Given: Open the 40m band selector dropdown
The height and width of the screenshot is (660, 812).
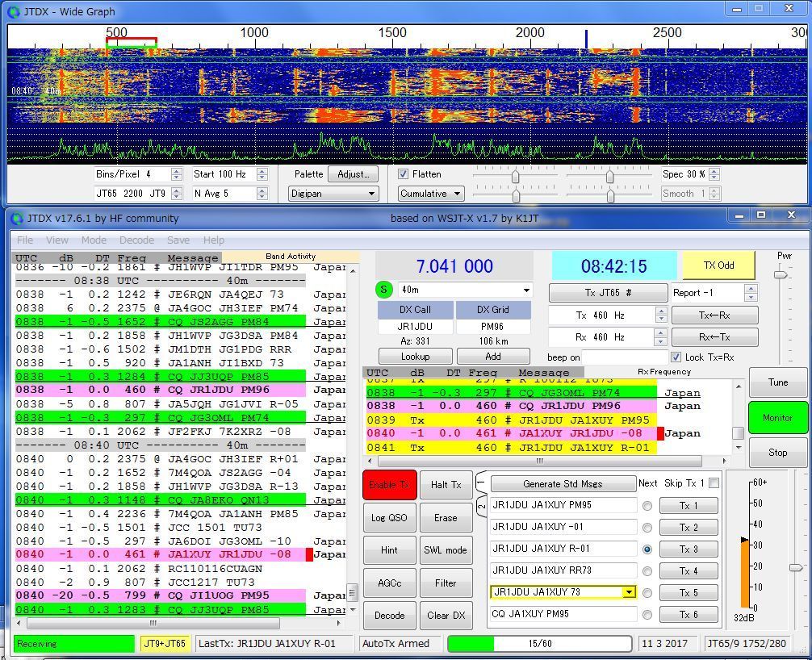Looking at the screenshot, I should [x=526, y=290].
